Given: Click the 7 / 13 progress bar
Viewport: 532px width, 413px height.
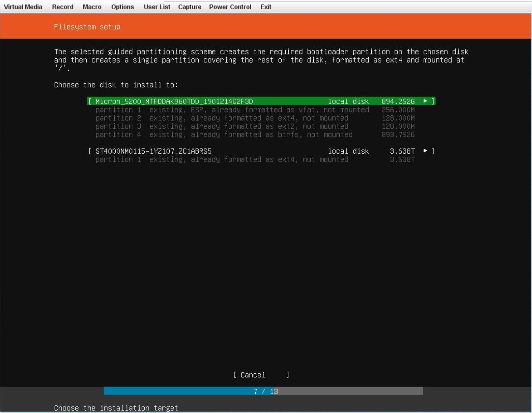Looking at the screenshot, I should coord(263,391).
